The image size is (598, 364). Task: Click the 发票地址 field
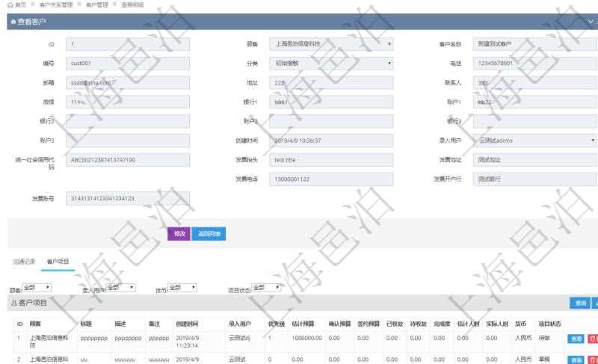(x=534, y=160)
